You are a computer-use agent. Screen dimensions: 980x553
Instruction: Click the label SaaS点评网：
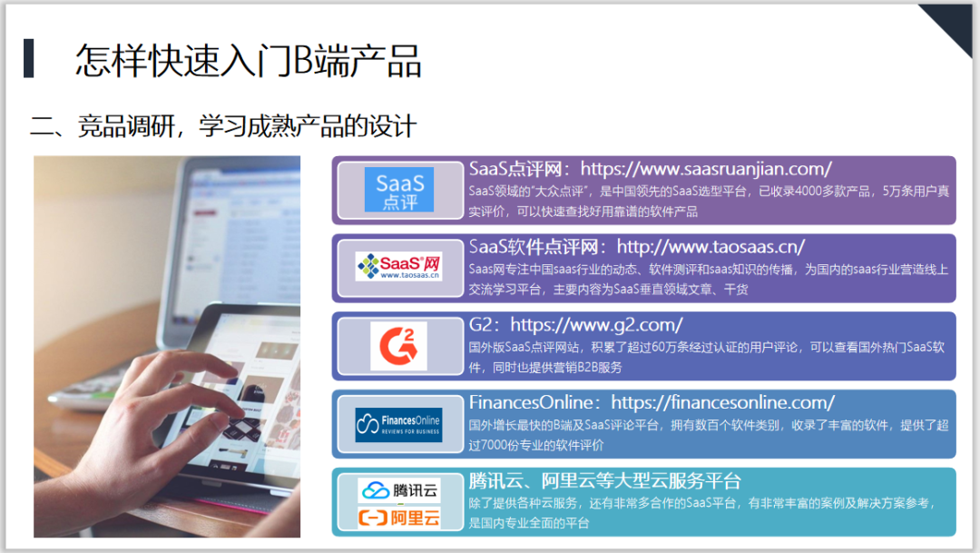520,169
